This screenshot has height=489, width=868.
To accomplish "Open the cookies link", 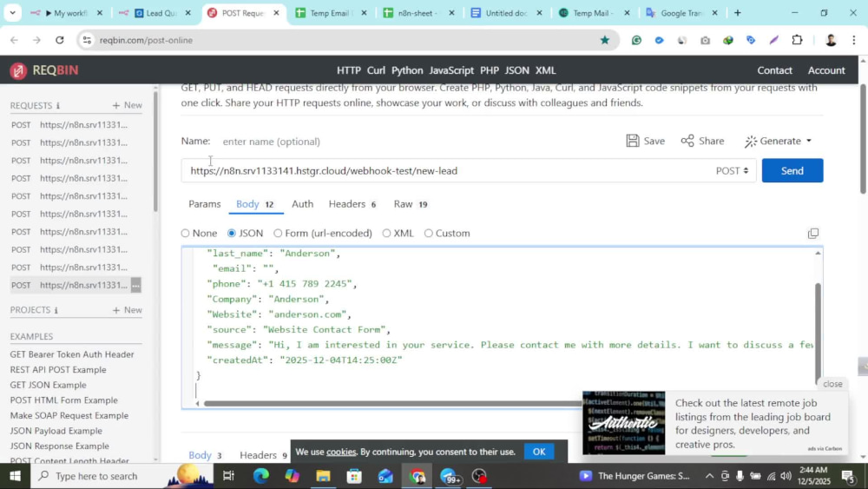I will pos(341,452).
